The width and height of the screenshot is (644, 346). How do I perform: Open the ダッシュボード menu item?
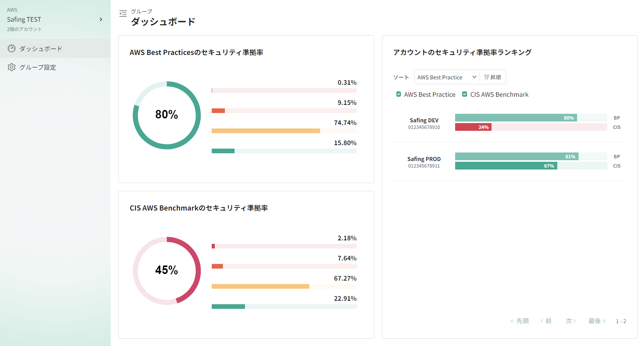point(41,49)
